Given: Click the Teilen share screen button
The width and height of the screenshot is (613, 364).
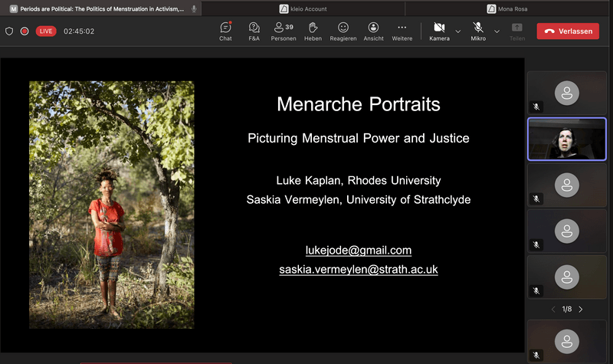Looking at the screenshot, I should [x=517, y=31].
